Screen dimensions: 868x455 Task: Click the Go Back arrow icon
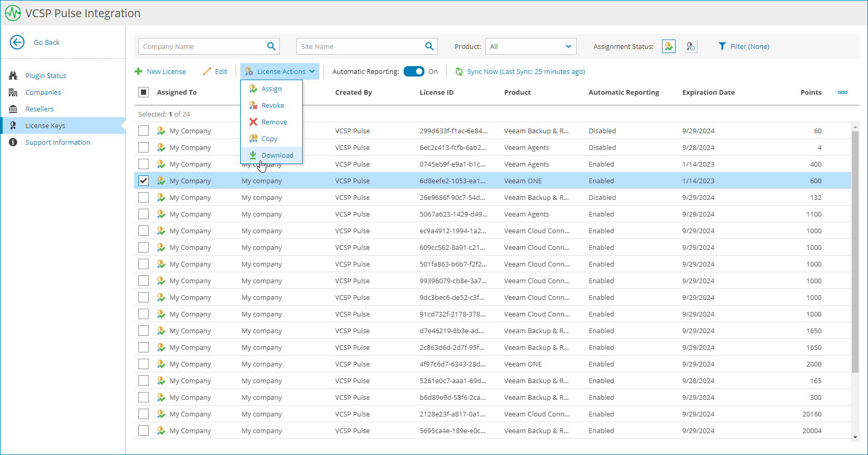pyautogui.click(x=17, y=42)
